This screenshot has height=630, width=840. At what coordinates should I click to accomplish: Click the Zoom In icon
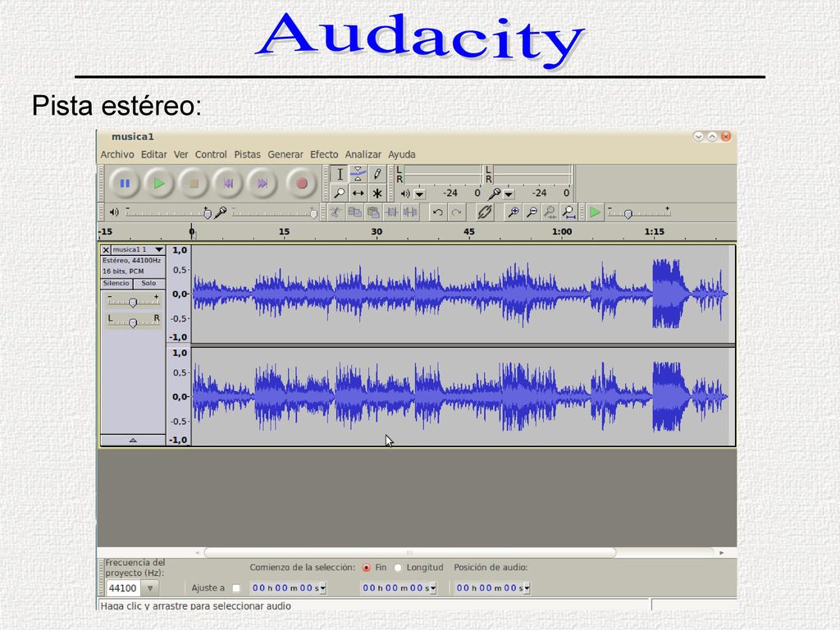pos(514,212)
